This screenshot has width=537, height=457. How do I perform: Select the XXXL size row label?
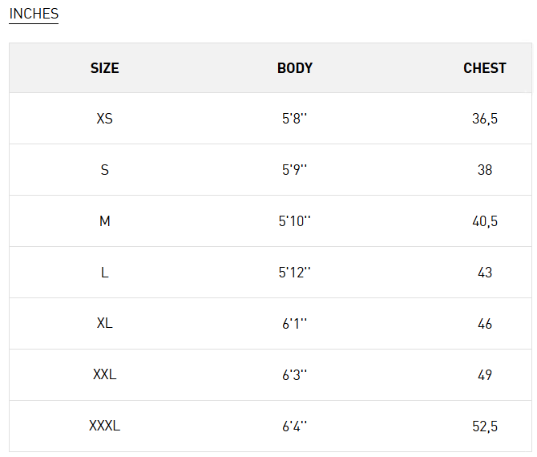coord(105,426)
